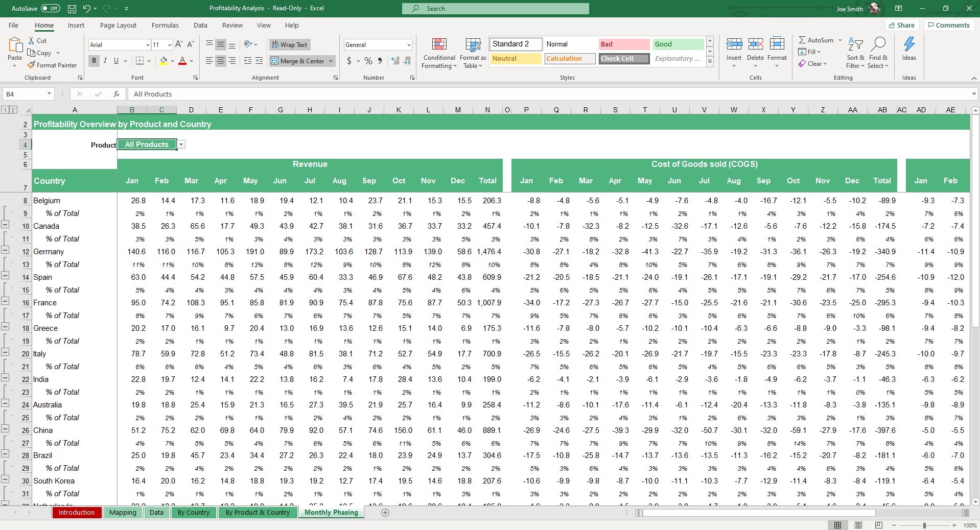This screenshot has height=530, width=980.
Task: Click the Undo arrow icon
Action: tap(86, 9)
